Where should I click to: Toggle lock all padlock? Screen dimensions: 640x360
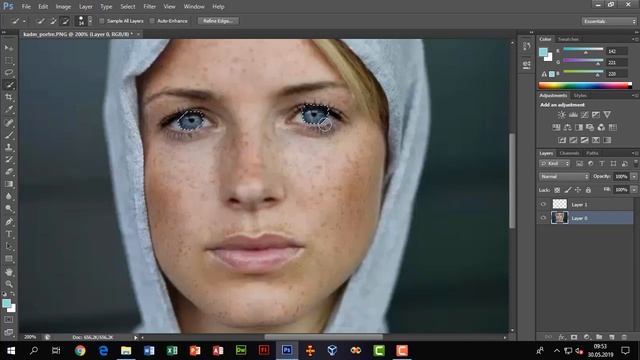point(588,190)
